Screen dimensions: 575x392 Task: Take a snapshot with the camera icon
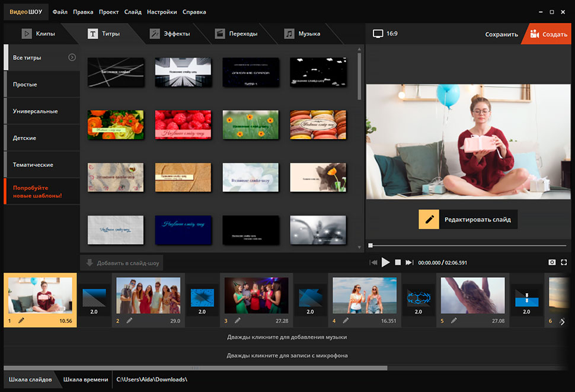(552, 262)
